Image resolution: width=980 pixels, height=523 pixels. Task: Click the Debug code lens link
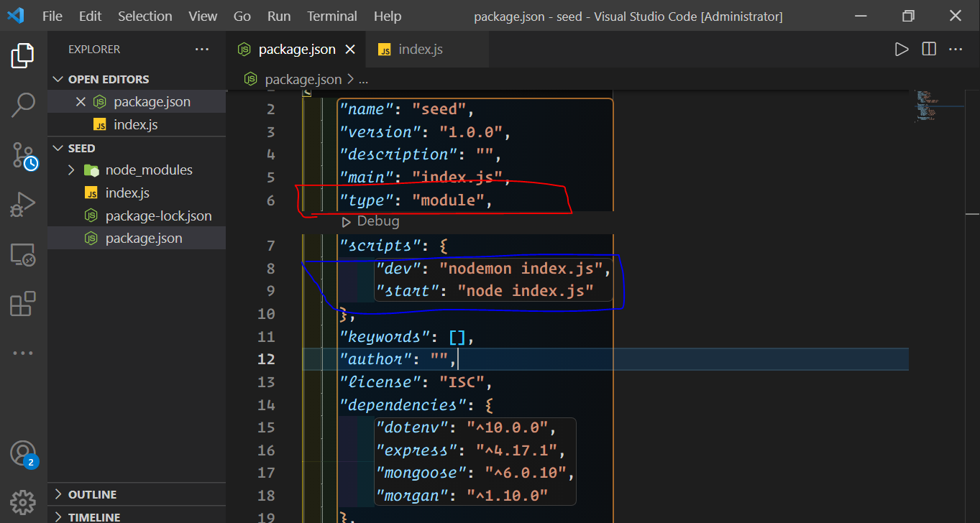(x=377, y=221)
